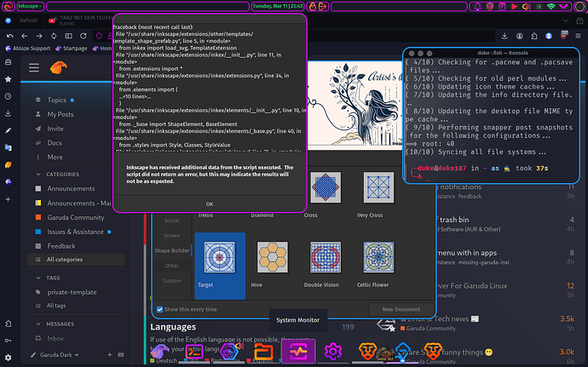Open the Other templates tab

click(x=172, y=266)
